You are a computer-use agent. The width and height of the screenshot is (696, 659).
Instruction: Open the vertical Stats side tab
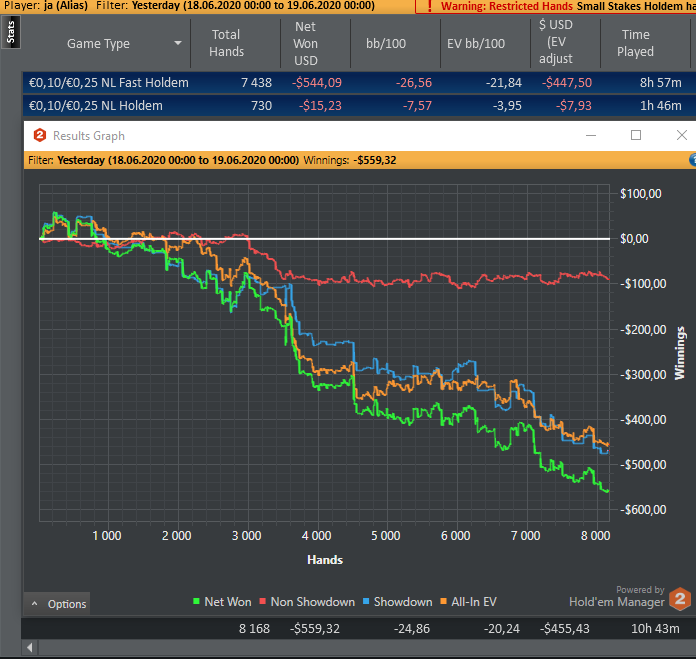(x=10, y=32)
